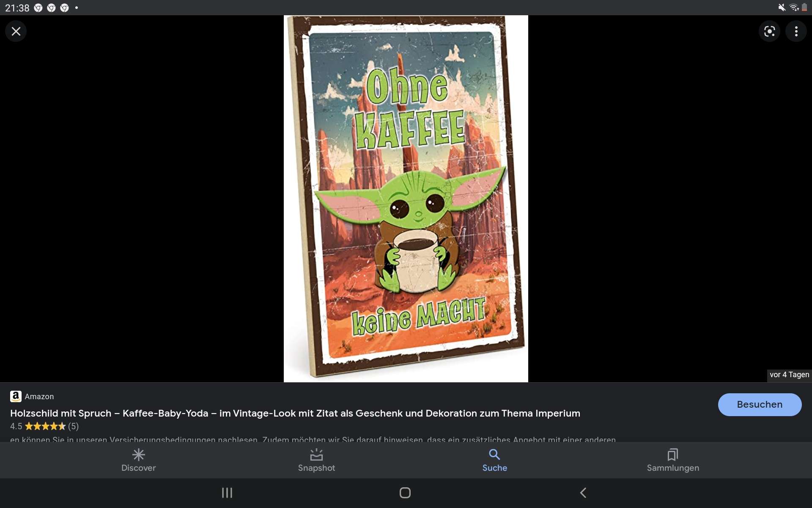Close the image viewer with X icon
This screenshot has height=508, width=812.
tap(16, 31)
